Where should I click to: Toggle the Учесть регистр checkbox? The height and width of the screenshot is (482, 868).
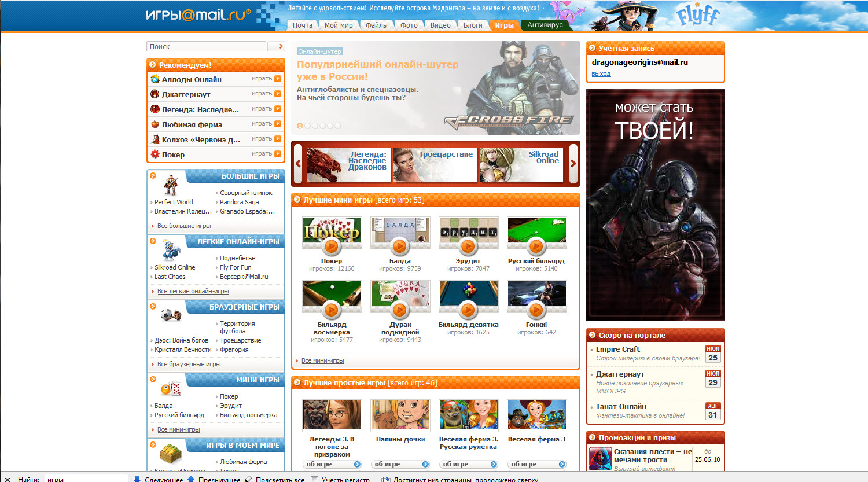(314, 479)
